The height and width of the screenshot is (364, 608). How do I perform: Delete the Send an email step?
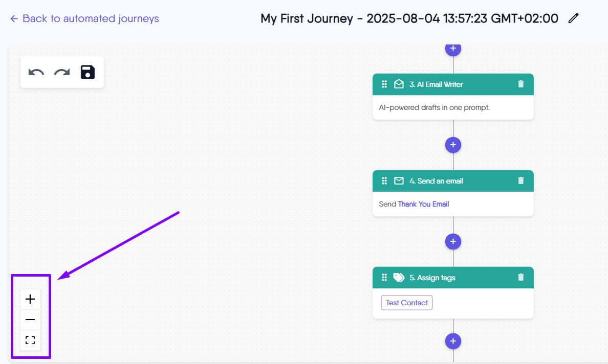521,180
